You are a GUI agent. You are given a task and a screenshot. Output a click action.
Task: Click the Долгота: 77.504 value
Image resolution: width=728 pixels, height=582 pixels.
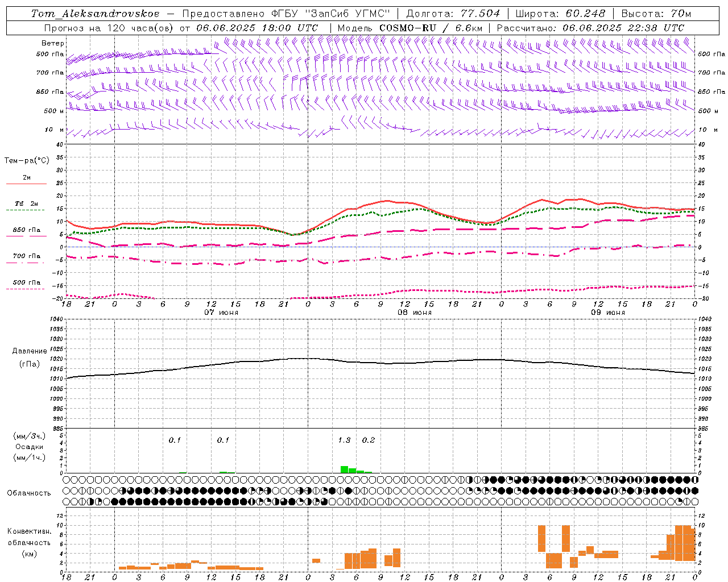[453, 14]
